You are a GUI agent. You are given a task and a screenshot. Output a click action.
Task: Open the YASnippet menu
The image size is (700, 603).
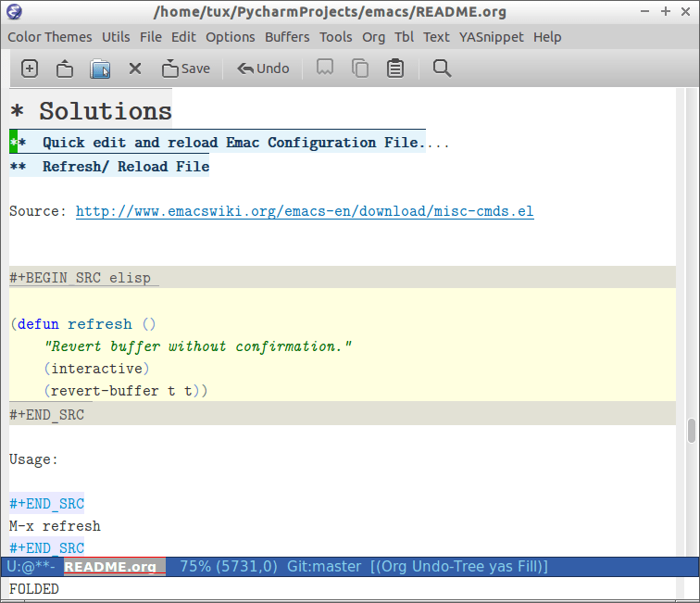pos(491,37)
